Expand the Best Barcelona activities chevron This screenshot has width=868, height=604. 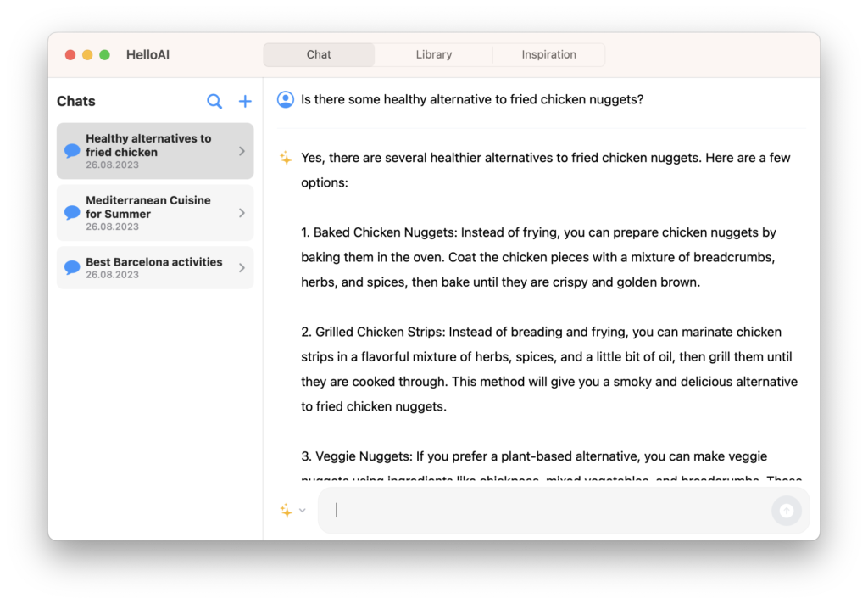point(242,268)
